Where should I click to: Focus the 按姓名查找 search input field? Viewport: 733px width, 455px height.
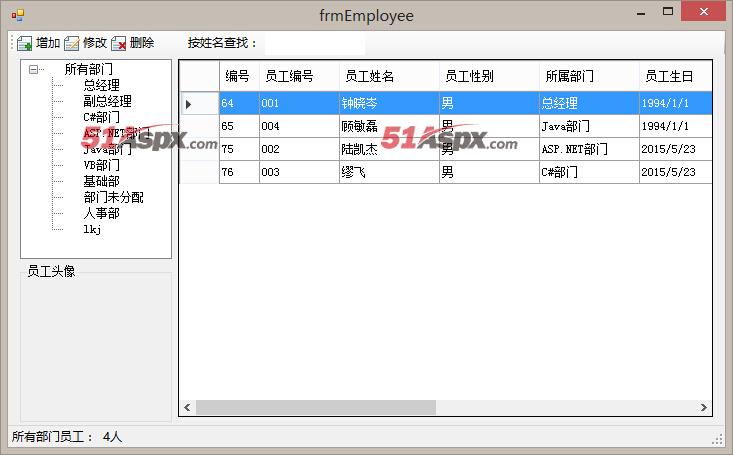click(315, 43)
